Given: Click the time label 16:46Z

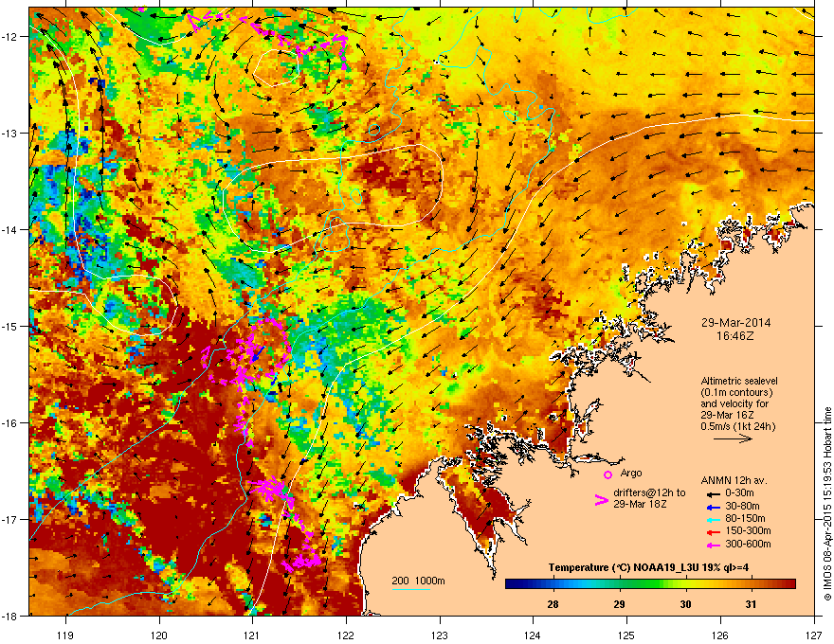Looking at the screenshot, I should 735,336.
